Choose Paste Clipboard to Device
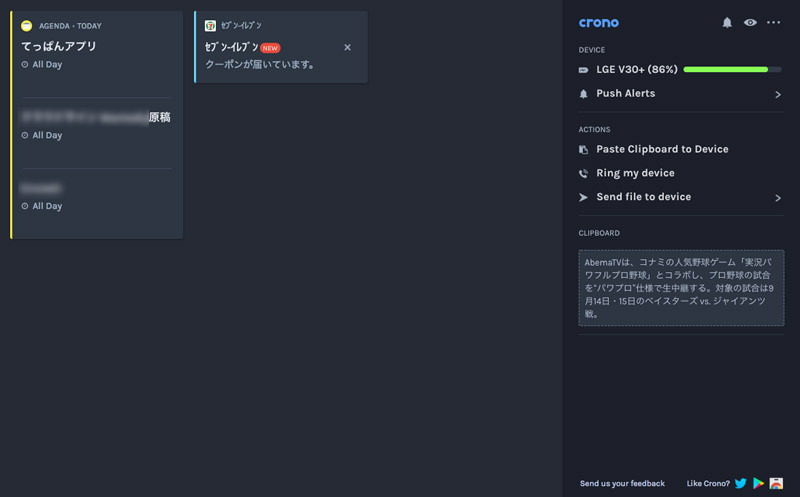The height and width of the screenshot is (497, 800). (662, 149)
